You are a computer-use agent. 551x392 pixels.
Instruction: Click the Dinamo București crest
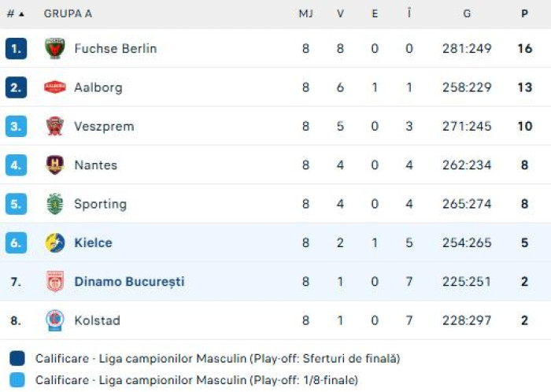tap(54, 282)
